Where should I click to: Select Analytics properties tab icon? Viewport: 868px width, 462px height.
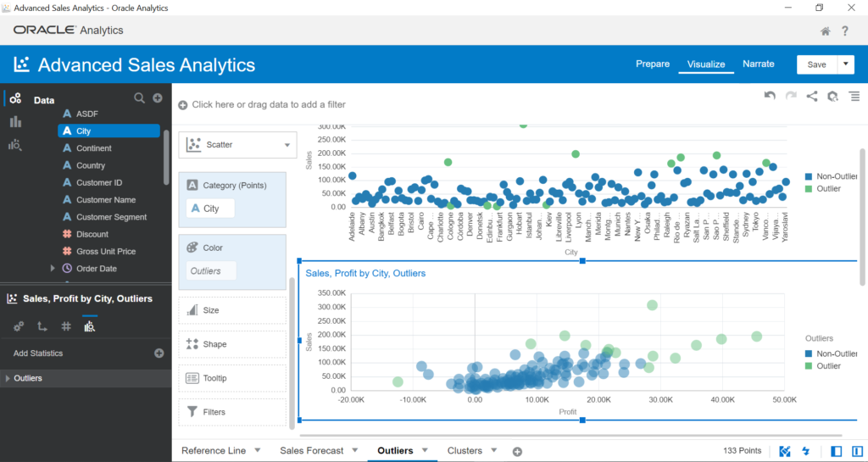click(89, 326)
